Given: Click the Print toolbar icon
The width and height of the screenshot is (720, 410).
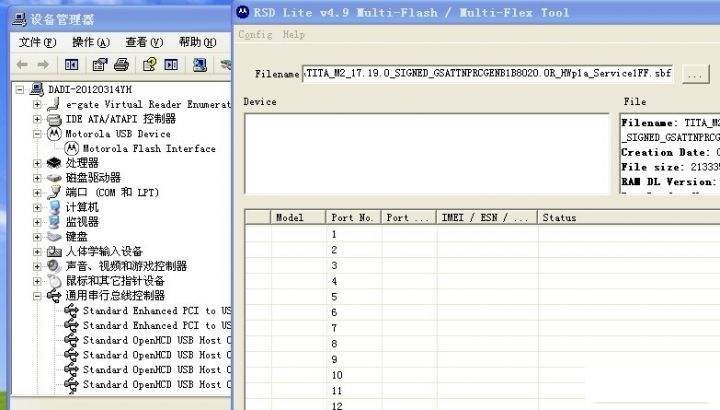Looking at the screenshot, I should coord(121,65).
